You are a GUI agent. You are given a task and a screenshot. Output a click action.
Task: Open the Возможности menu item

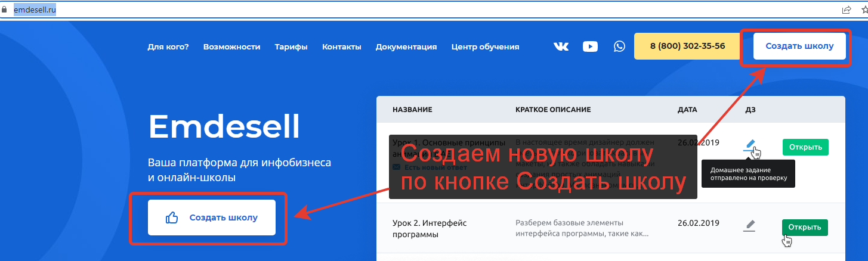point(231,46)
